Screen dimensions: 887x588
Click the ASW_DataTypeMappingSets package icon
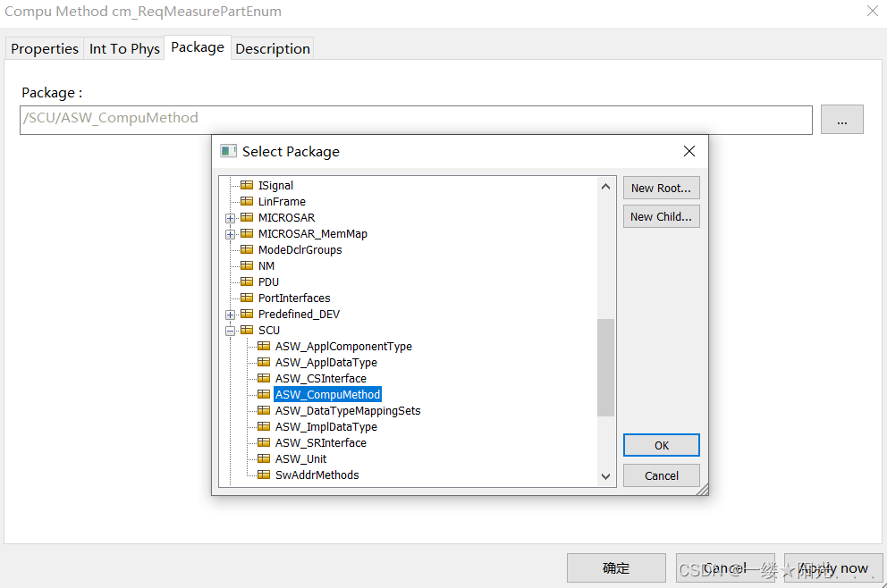264,410
